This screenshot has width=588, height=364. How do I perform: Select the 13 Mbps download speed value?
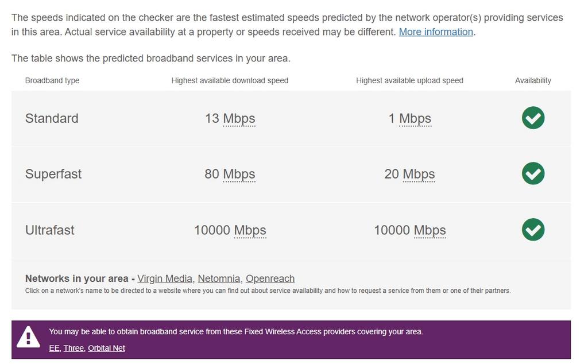pyautogui.click(x=230, y=118)
